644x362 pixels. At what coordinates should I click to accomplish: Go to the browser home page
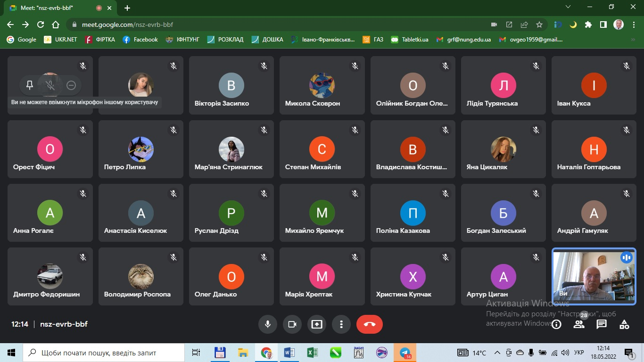pyautogui.click(x=56, y=25)
